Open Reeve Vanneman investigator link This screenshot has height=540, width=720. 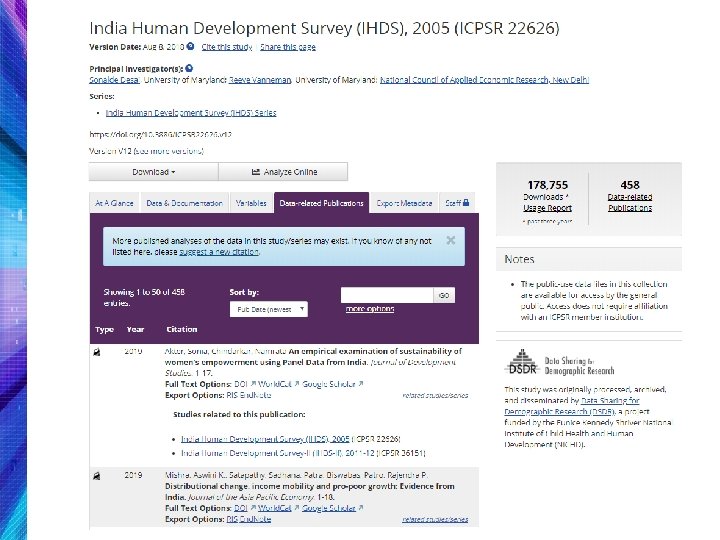coord(260,80)
